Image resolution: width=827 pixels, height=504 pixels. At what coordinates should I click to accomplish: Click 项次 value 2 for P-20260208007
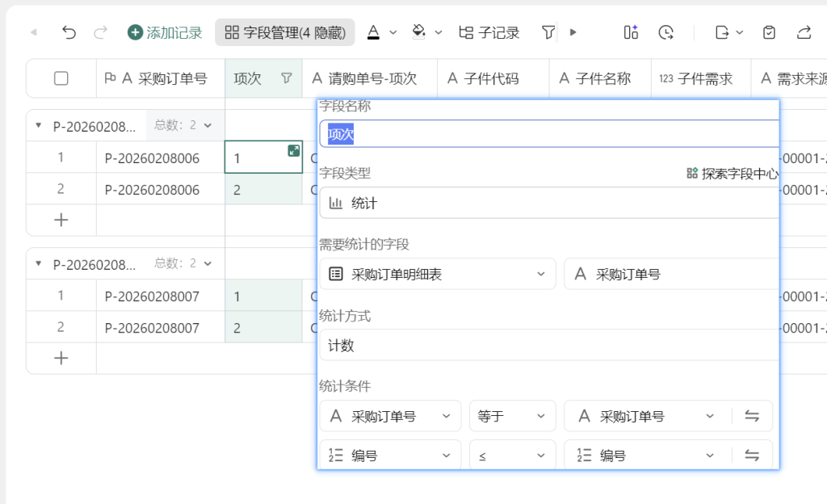pyautogui.click(x=264, y=327)
